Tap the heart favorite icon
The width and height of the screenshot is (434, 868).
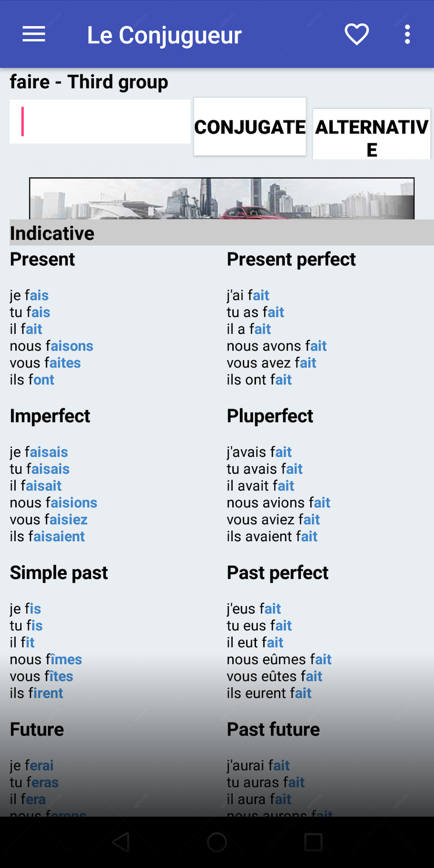pyautogui.click(x=357, y=34)
